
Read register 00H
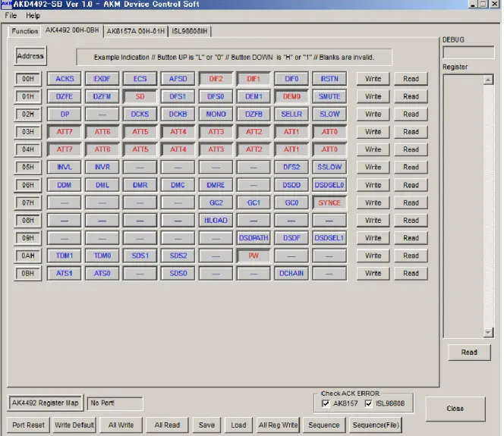pos(411,79)
